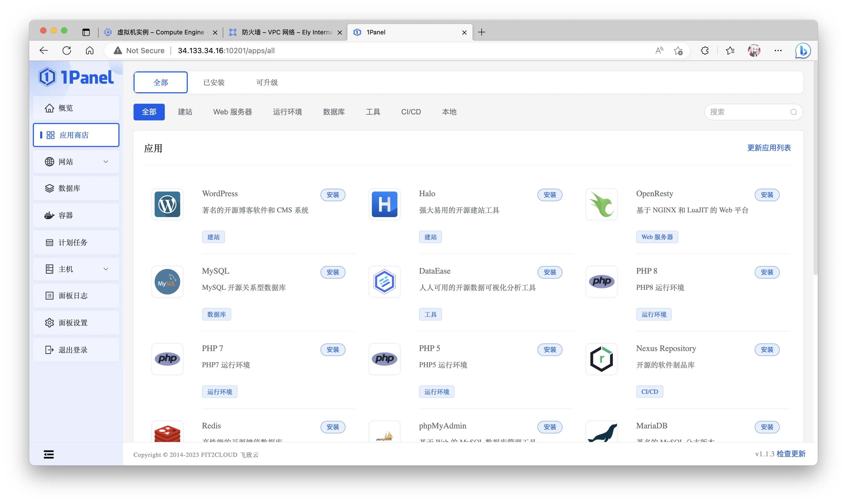Switch to the 防火墙 VPC 网络 tab
The width and height of the screenshot is (847, 504).
point(285,32)
